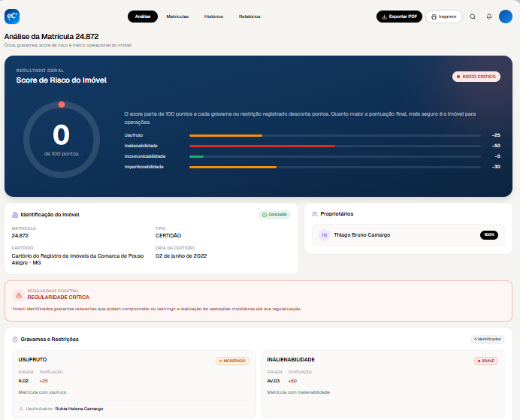The image size is (520, 420).
Task: Click the Regularidade Crítica warning triangle icon
Action: [19, 295]
